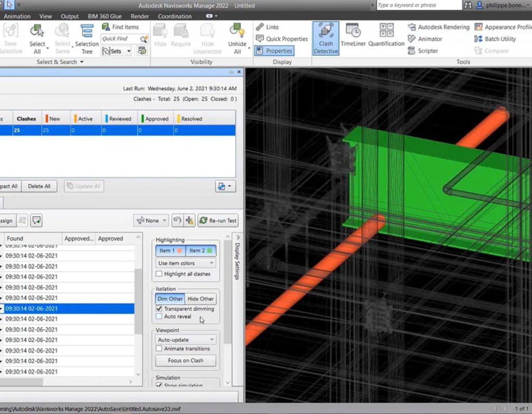Uncheck Transparent dimming
Viewport: 532px width, 414px height.
coord(159,309)
